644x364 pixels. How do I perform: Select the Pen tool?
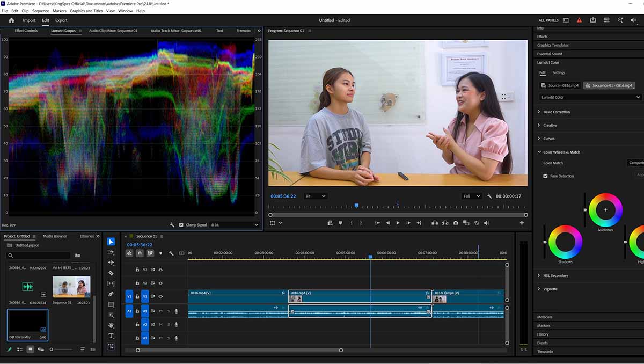click(111, 294)
